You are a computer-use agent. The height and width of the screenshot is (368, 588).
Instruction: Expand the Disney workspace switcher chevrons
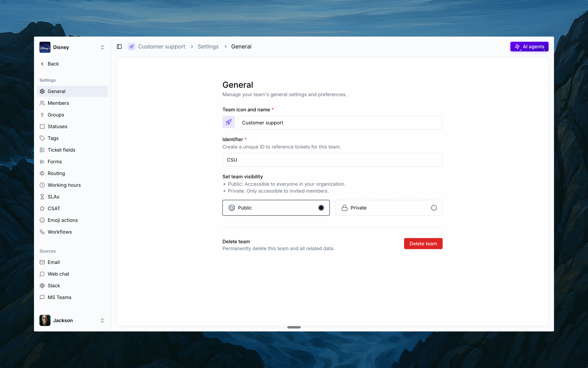click(102, 47)
